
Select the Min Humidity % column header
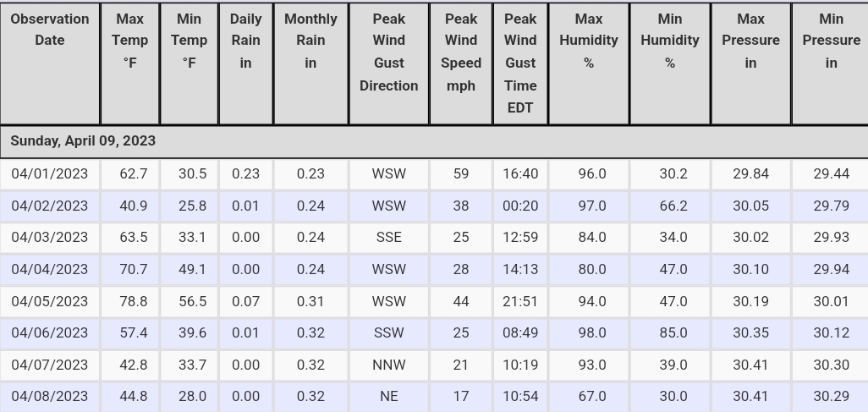pyautogui.click(x=670, y=63)
